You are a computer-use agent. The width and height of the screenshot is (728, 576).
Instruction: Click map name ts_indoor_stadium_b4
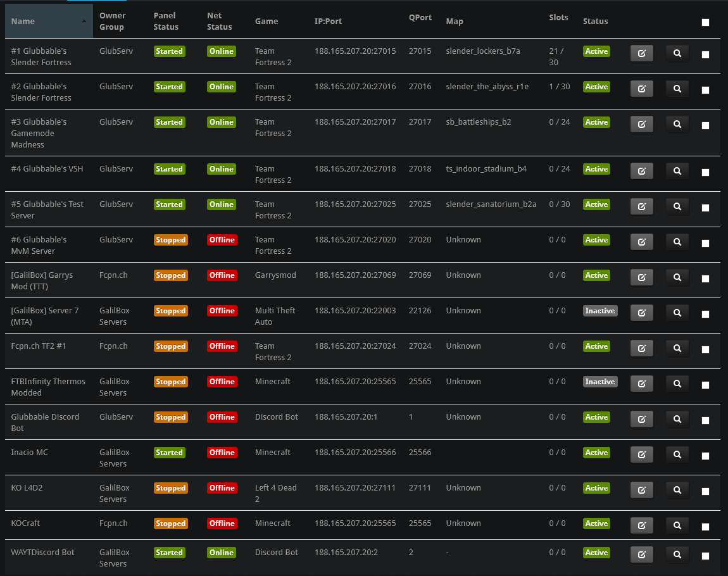[486, 169]
